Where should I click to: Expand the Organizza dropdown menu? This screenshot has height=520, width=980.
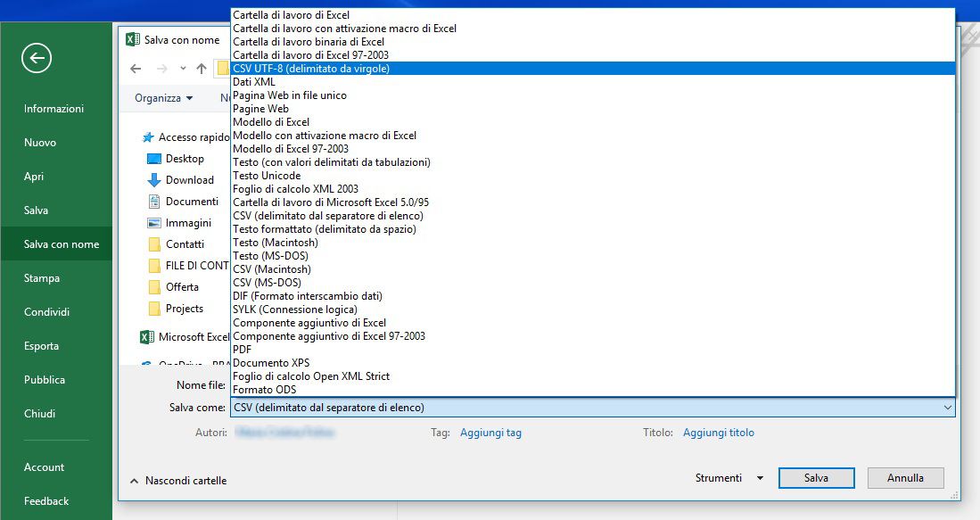[x=163, y=98]
